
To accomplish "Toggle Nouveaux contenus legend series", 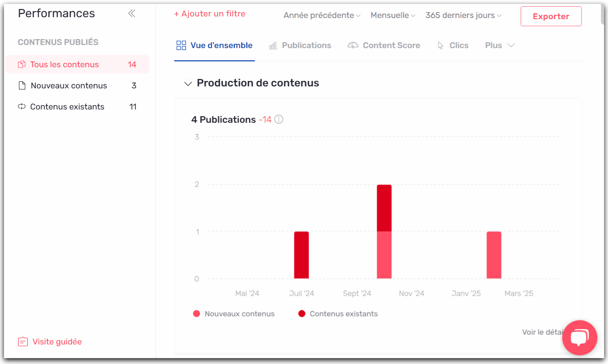I will (x=234, y=314).
